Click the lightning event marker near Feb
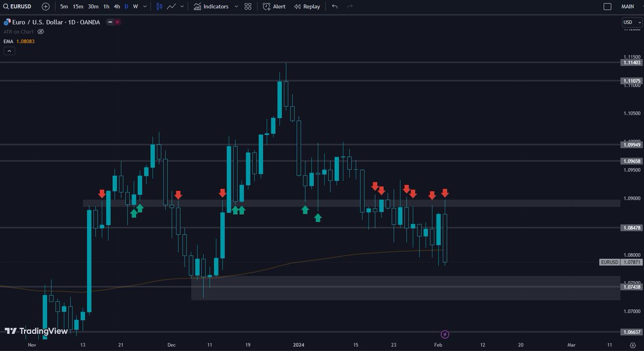The height and width of the screenshot is (351, 644). pyautogui.click(x=444, y=334)
